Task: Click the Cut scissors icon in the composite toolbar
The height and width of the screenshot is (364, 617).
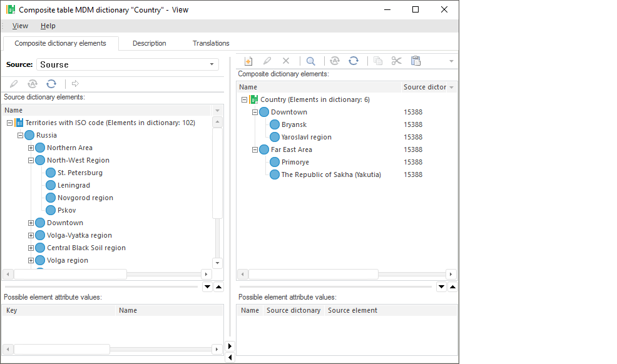Action: [397, 61]
